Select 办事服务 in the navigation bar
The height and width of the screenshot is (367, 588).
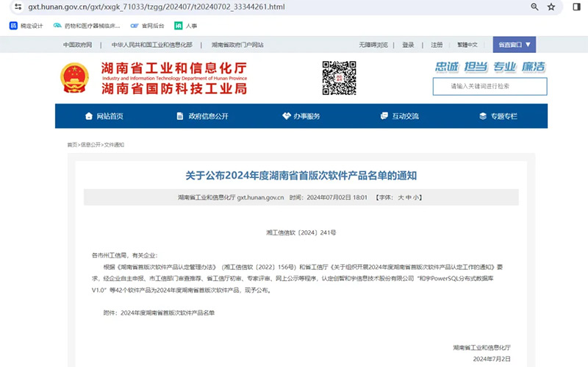301,116
